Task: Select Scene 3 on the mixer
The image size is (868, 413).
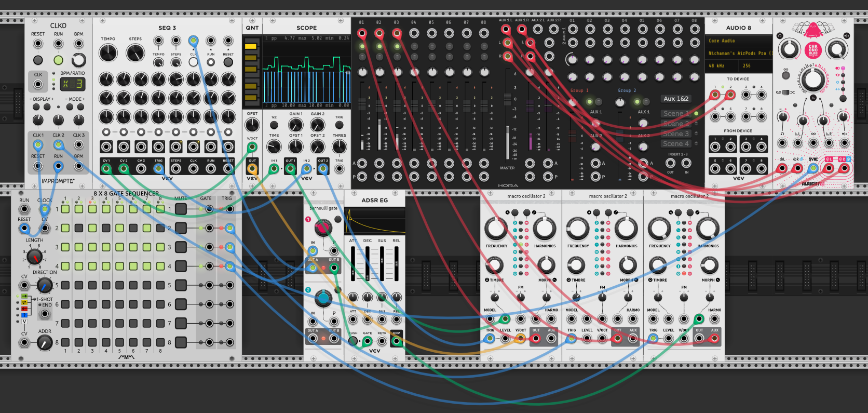Action: click(676, 134)
